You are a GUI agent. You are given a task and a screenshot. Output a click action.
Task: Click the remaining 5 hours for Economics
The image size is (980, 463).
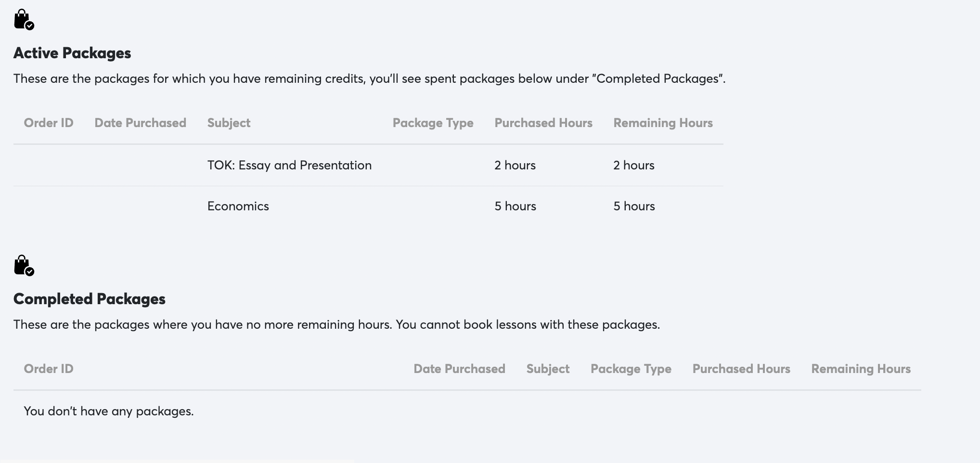click(x=634, y=206)
